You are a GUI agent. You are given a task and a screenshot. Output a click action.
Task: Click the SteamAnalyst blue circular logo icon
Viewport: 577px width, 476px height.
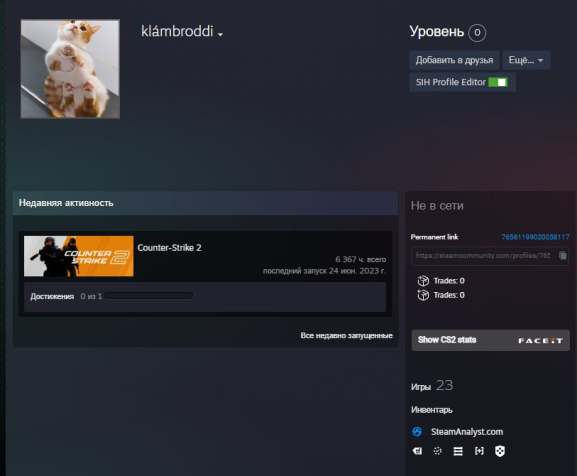pyautogui.click(x=417, y=431)
